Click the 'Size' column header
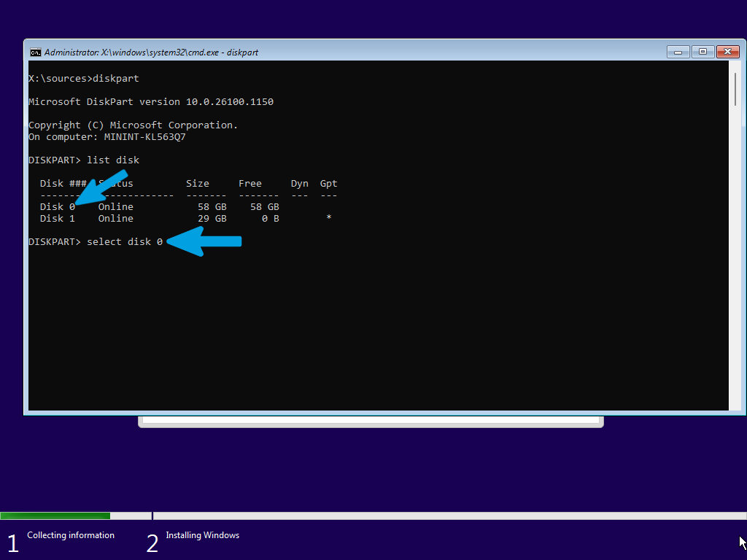Viewport: 747px width, 560px height. coord(198,184)
